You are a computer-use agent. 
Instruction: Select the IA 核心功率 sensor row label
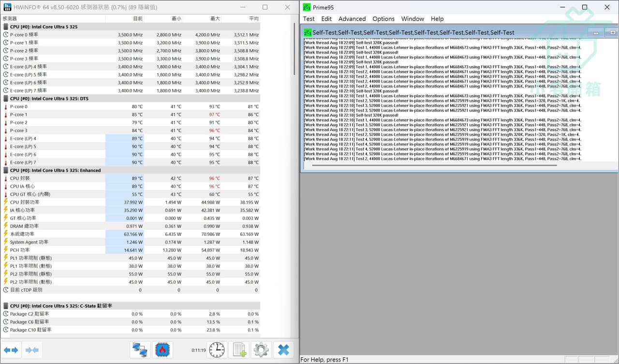click(x=22, y=210)
